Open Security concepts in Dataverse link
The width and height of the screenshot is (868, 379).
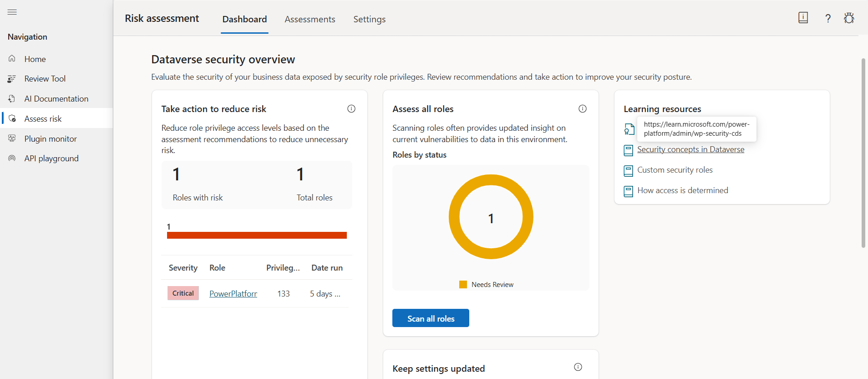point(690,149)
